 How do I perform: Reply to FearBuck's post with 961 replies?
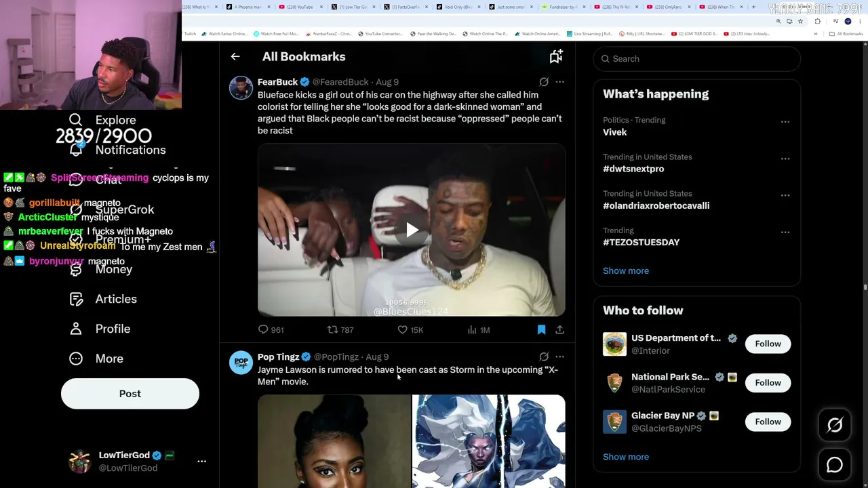[271, 330]
